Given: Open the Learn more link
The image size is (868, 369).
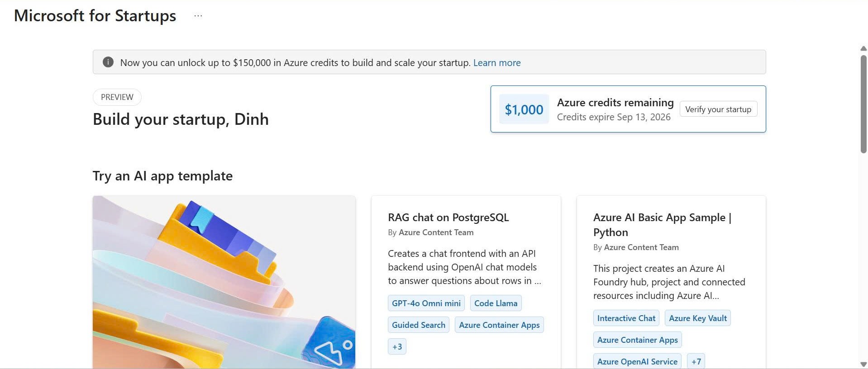Looking at the screenshot, I should coord(497,63).
